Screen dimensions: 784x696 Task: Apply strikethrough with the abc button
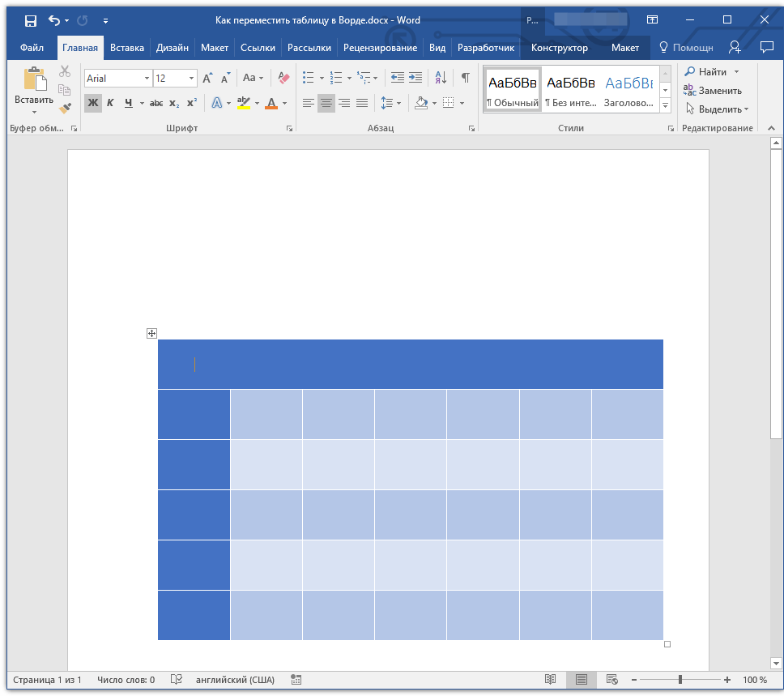pyautogui.click(x=156, y=103)
